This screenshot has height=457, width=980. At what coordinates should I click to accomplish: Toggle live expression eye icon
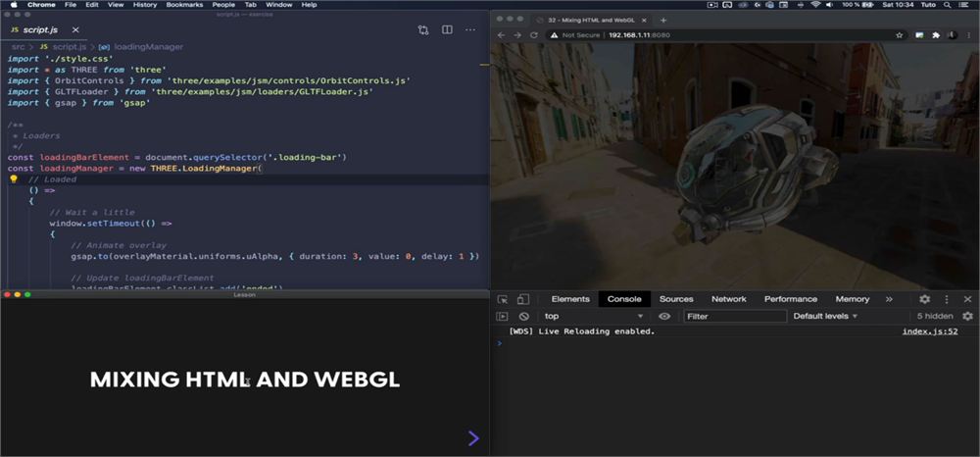[664, 317]
